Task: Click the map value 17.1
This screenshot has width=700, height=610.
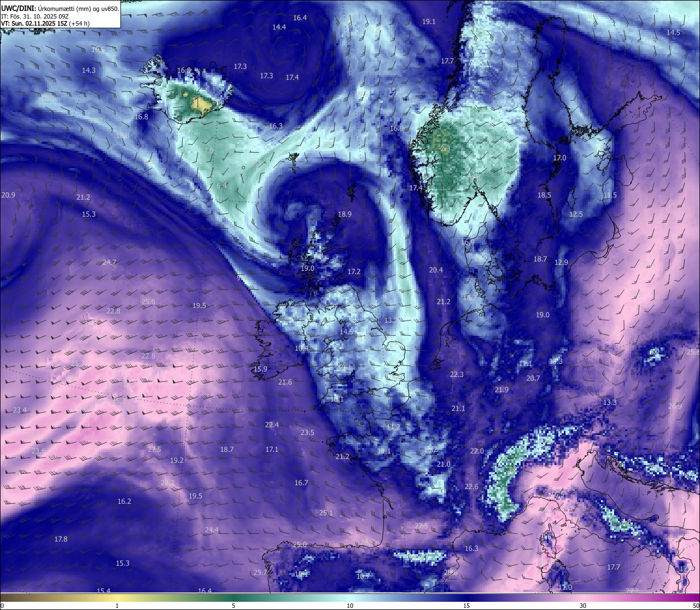Action: (x=272, y=449)
